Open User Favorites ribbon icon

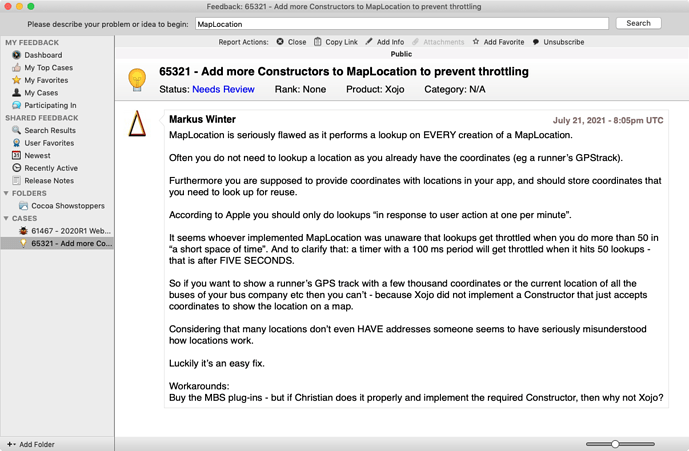[16, 143]
